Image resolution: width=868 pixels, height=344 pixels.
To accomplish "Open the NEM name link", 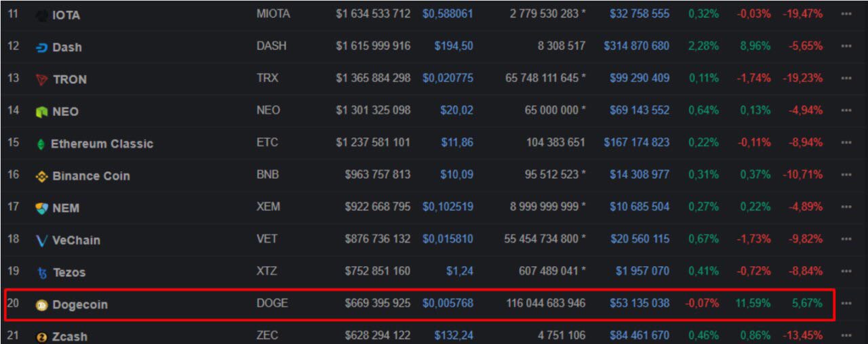I will [66, 208].
